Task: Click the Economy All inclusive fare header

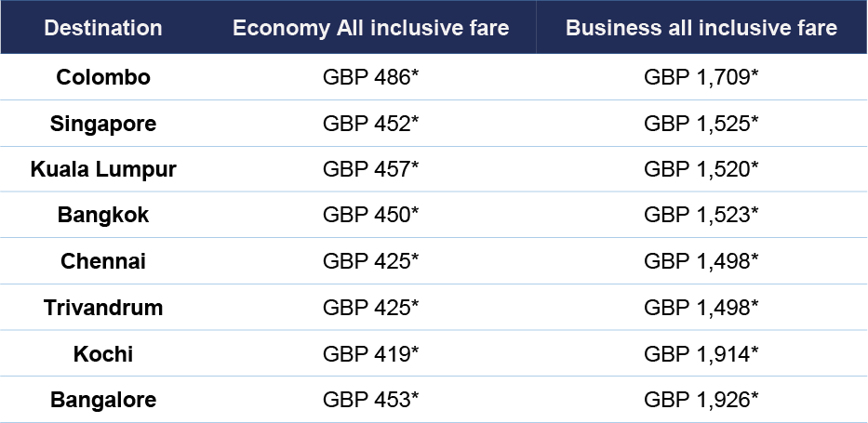Action: 370,28
